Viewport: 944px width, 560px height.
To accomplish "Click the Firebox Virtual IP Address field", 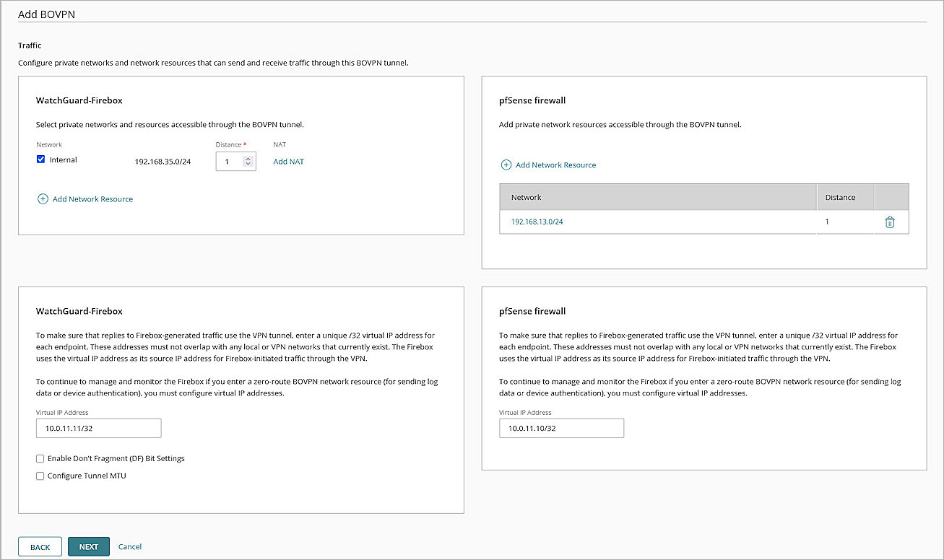I will (x=98, y=428).
